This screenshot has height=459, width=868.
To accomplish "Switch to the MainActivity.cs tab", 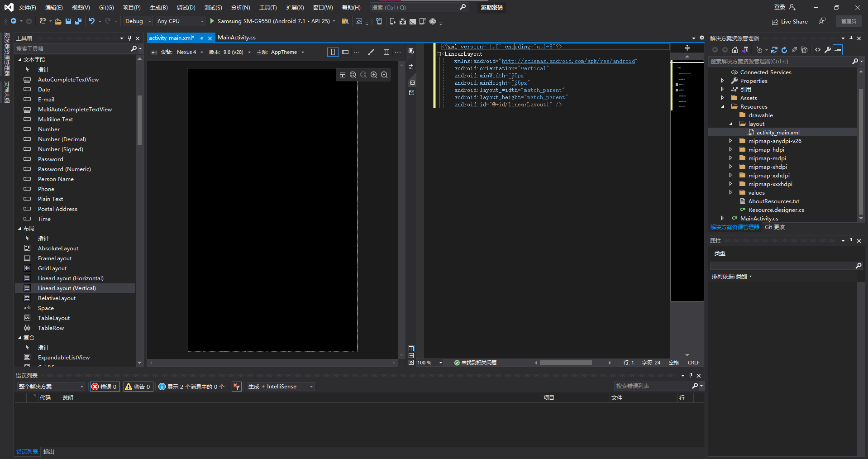I will [x=237, y=38].
